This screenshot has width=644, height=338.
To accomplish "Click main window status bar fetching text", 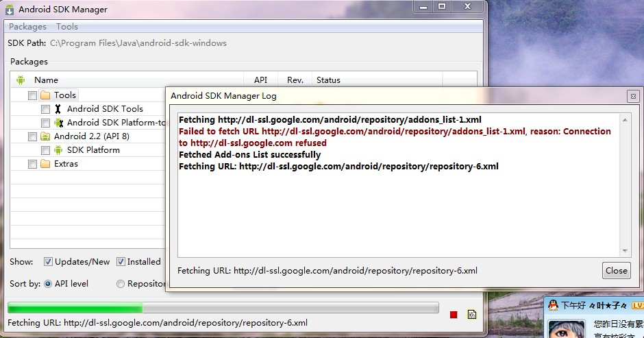I will [x=158, y=323].
